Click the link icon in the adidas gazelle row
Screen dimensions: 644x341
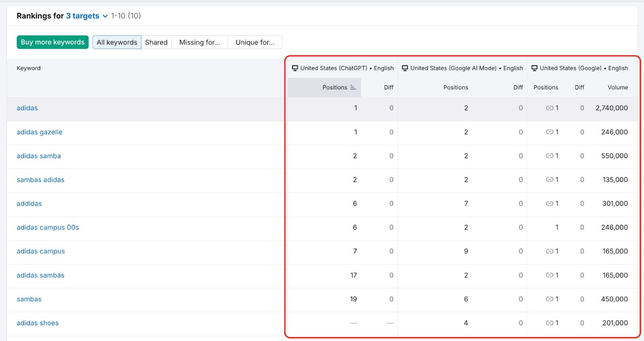coord(549,132)
